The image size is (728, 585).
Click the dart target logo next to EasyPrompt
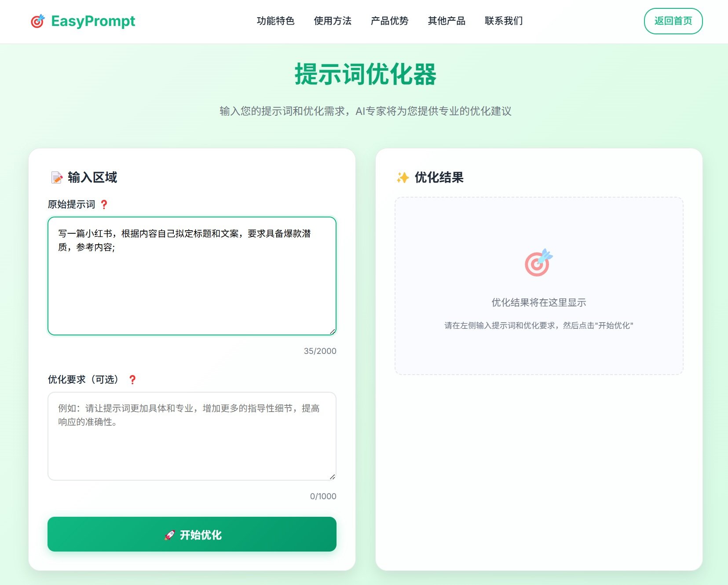[37, 20]
